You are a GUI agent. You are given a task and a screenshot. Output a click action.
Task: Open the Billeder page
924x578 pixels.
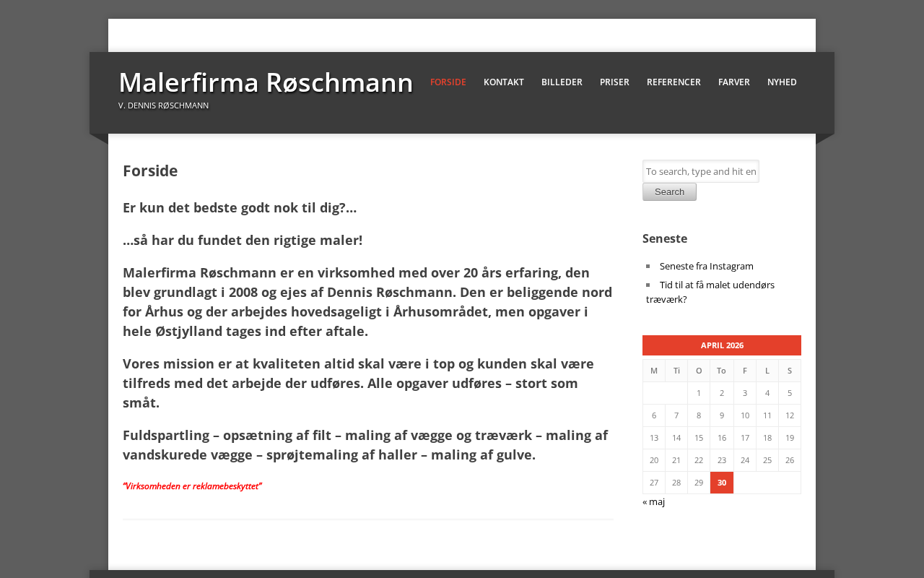tap(562, 82)
